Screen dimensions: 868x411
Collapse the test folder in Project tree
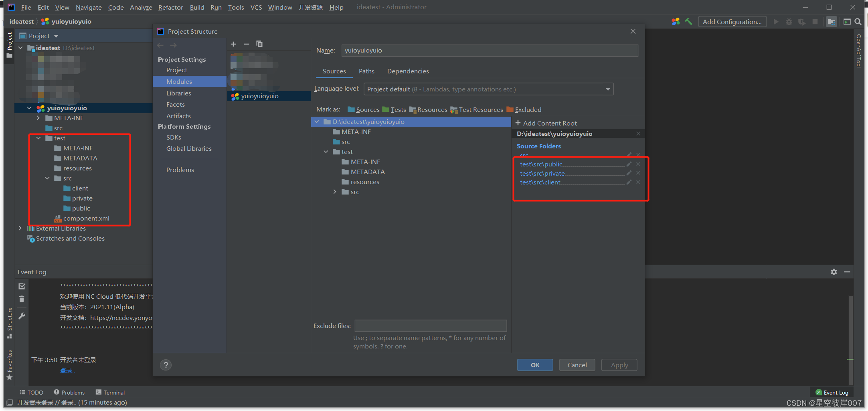click(x=38, y=138)
